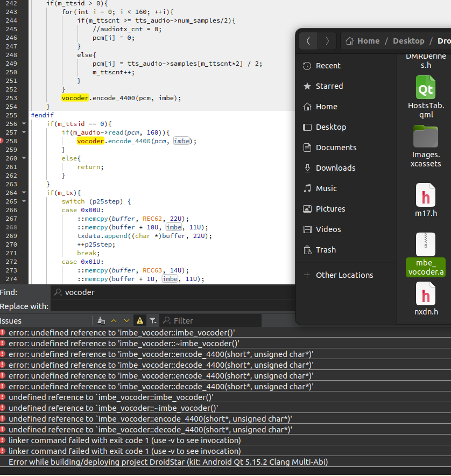Click the clear issues broom icon
The height and width of the screenshot is (476, 451).
pos(101,320)
